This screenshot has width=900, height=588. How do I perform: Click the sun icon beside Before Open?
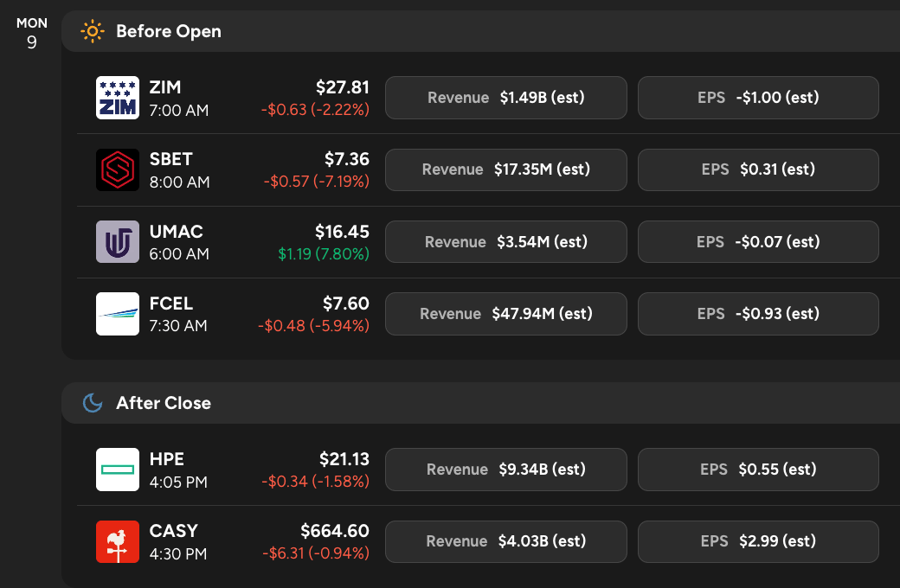click(x=92, y=32)
